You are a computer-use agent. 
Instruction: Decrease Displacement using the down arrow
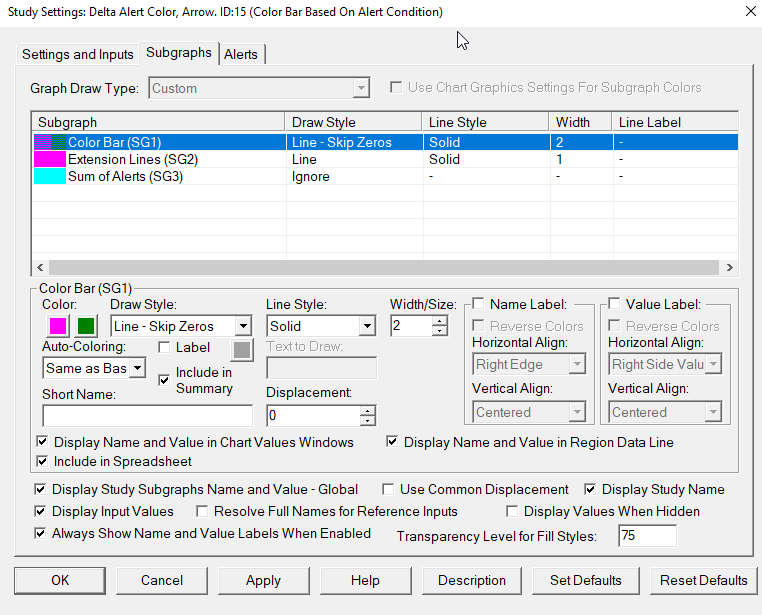click(x=368, y=421)
